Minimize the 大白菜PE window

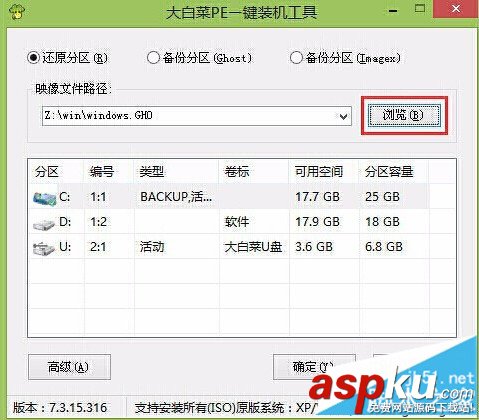(x=393, y=11)
